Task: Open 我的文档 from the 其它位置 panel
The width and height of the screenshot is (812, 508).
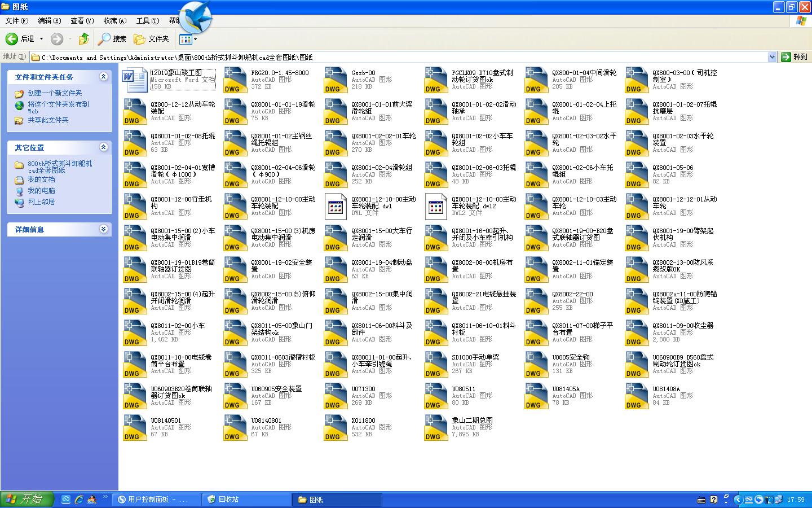Action: pyautogui.click(x=41, y=179)
